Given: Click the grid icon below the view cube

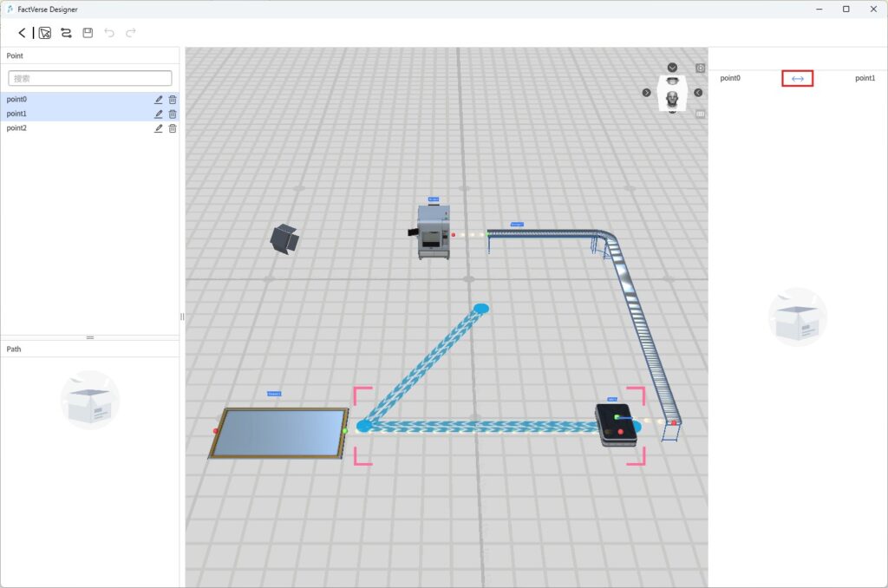Looking at the screenshot, I should (x=701, y=114).
